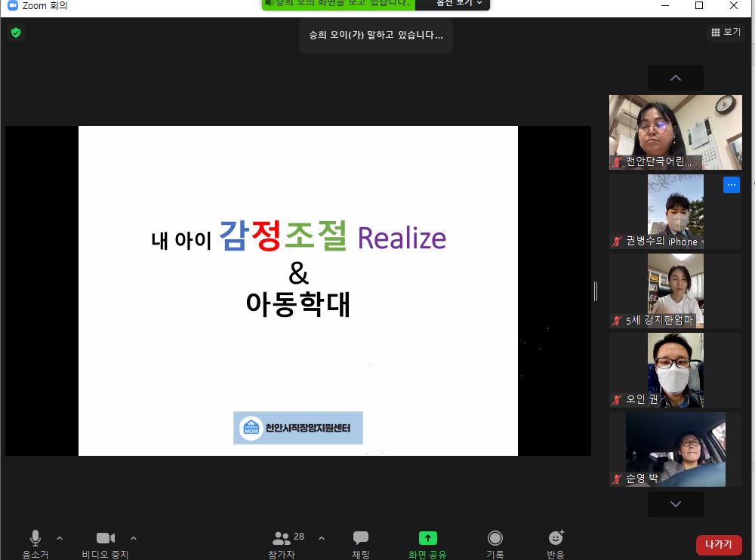755x560 pixels.
Task: Open the reactions smiley icon
Action: point(556,538)
